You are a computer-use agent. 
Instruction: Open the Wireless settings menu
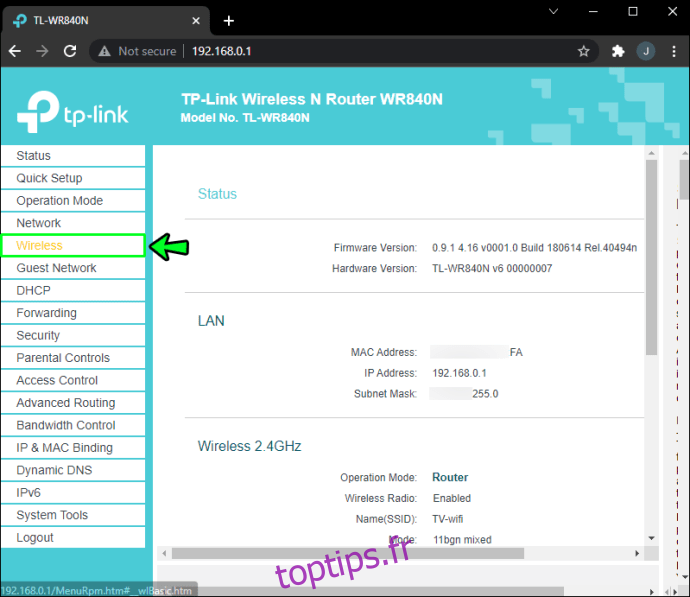coord(73,245)
